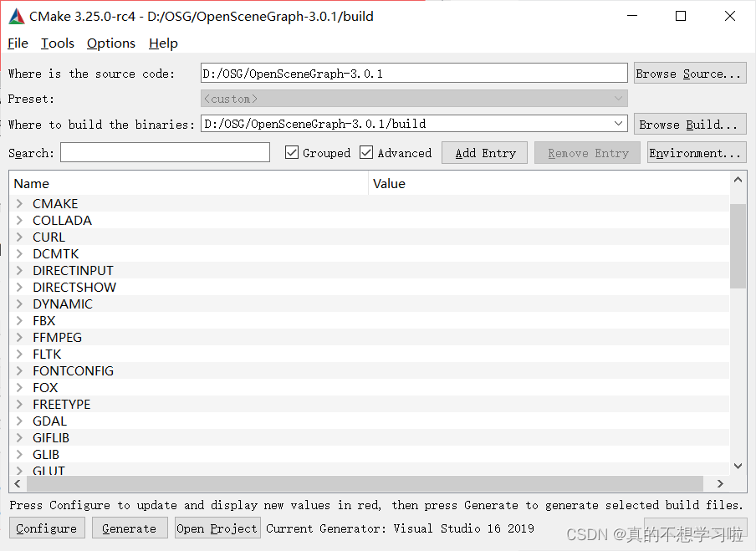Screen dimensions: 756x551
Task: Expand the FREETYPE group
Action: (x=18, y=404)
